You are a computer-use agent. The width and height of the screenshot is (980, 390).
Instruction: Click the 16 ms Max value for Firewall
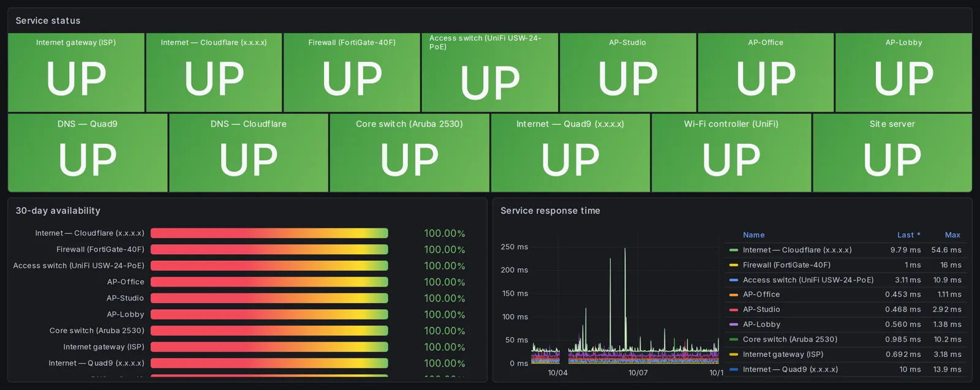(951, 265)
